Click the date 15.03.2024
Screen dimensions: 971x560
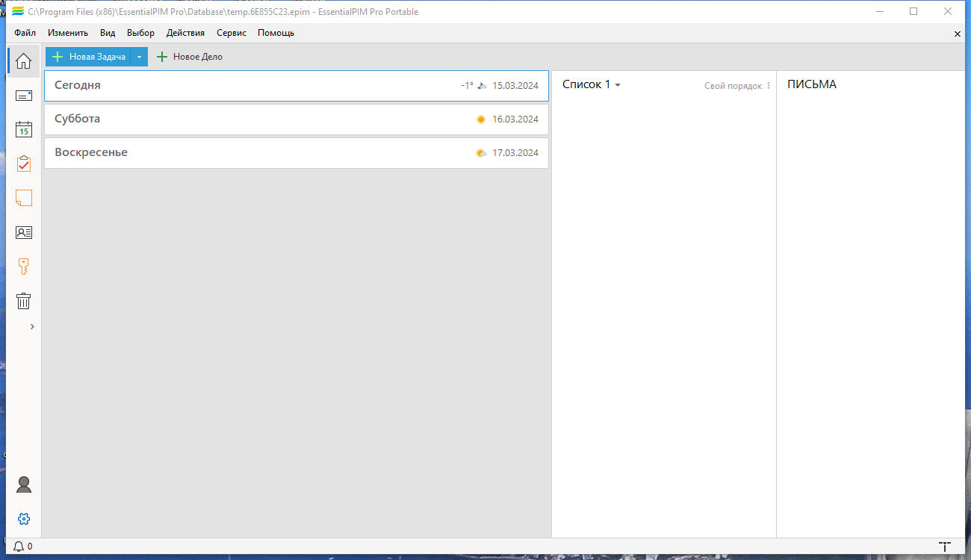click(515, 86)
